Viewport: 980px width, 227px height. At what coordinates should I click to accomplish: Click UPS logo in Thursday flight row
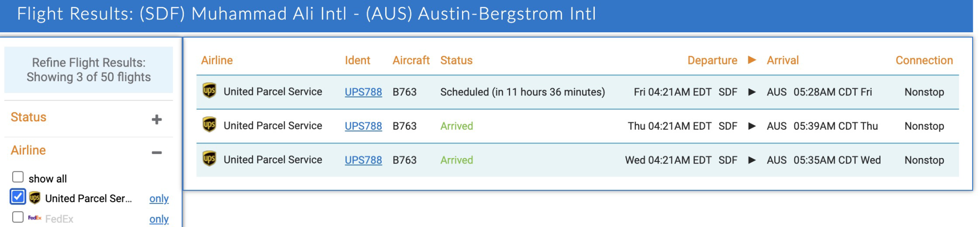click(x=209, y=125)
